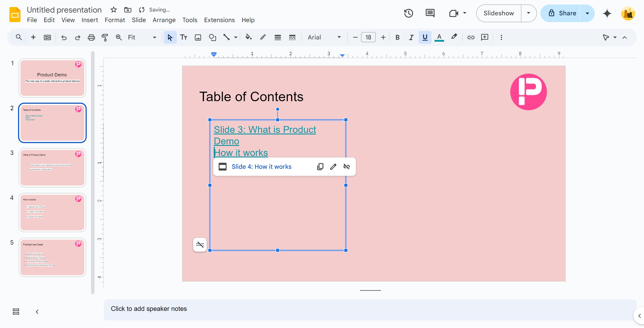The height and width of the screenshot is (328, 644).
Task: Follow the Slide 4: How it works link
Action: point(261,167)
